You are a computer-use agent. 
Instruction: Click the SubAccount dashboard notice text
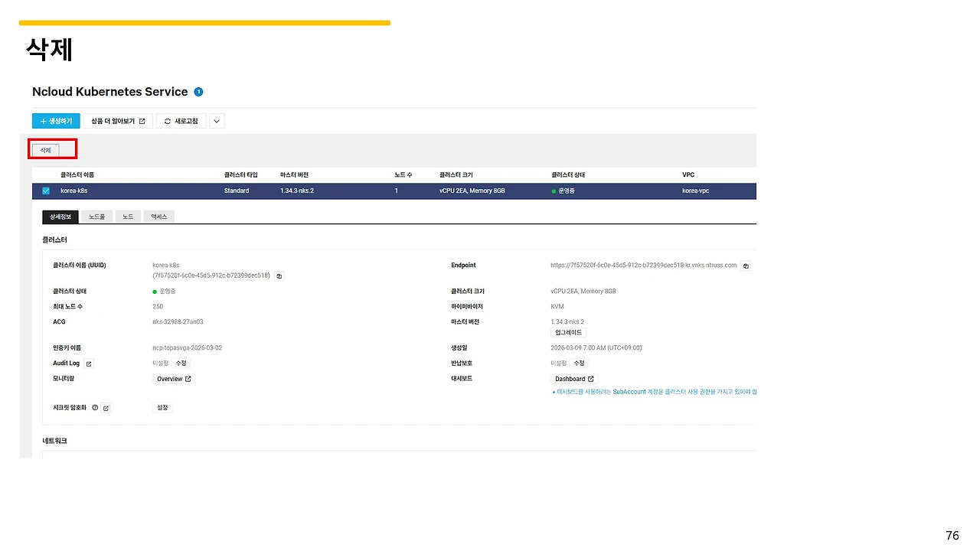coord(655,392)
